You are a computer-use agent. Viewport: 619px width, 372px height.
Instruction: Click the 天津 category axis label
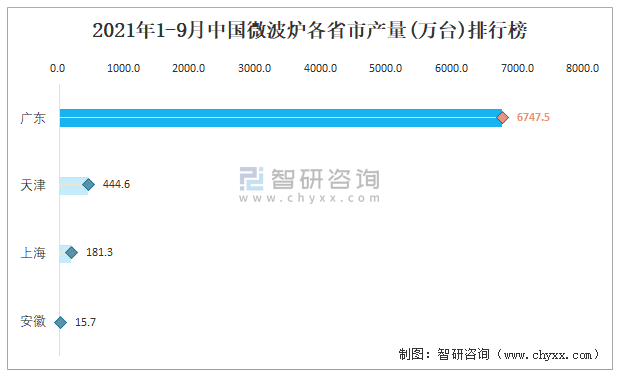pos(33,185)
